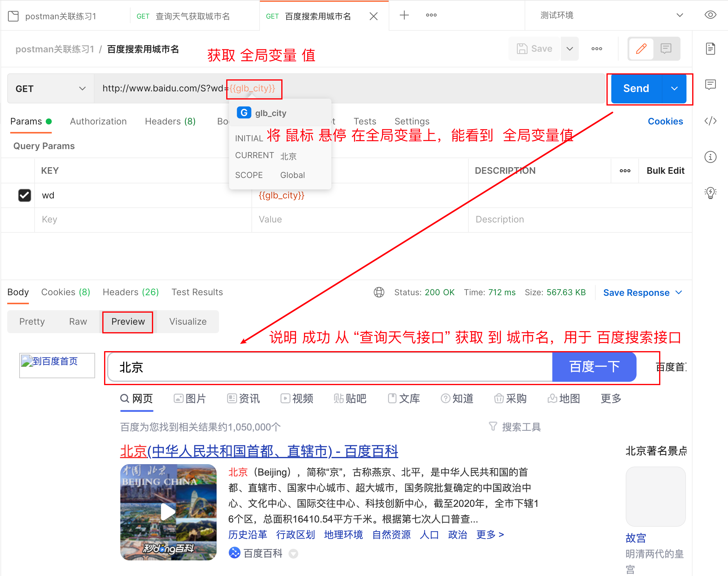The height and width of the screenshot is (576, 728).
Task: Open the GET method dropdown
Action: click(x=50, y=89)
